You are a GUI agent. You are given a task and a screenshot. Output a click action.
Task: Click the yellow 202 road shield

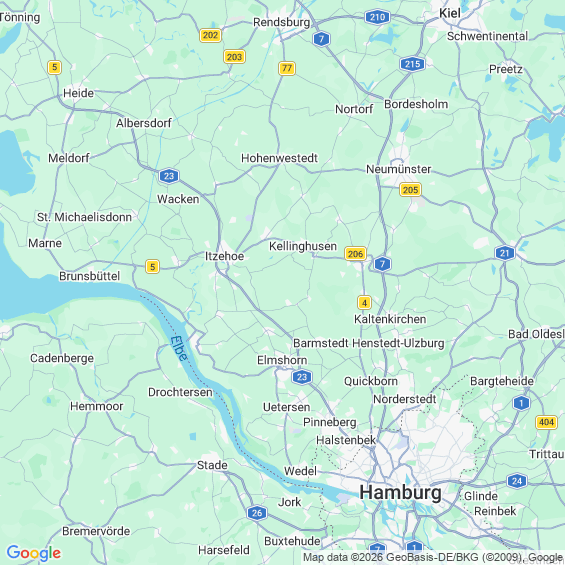[210, 35]
